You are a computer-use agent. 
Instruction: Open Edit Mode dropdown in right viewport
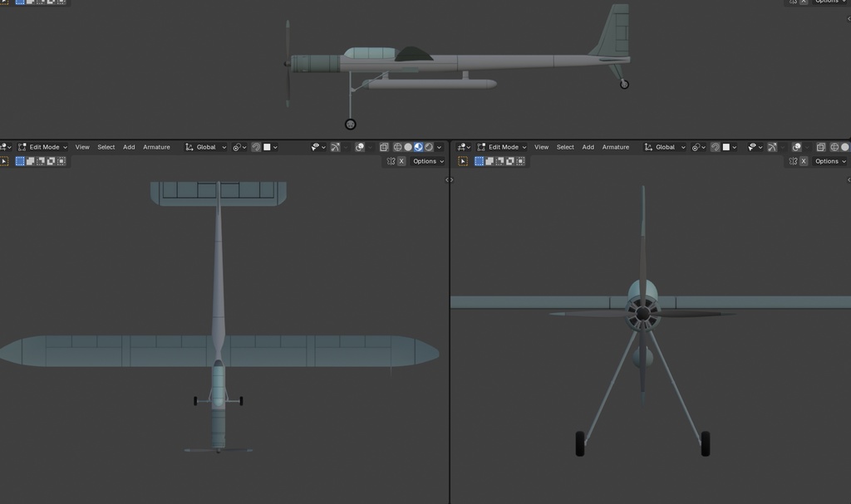[x=502, y=147]
